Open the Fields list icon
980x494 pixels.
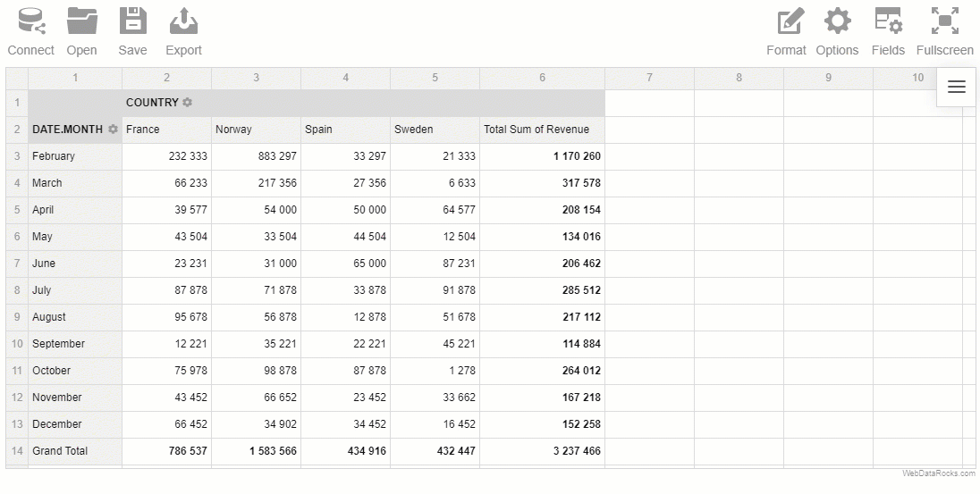[888, 21]
